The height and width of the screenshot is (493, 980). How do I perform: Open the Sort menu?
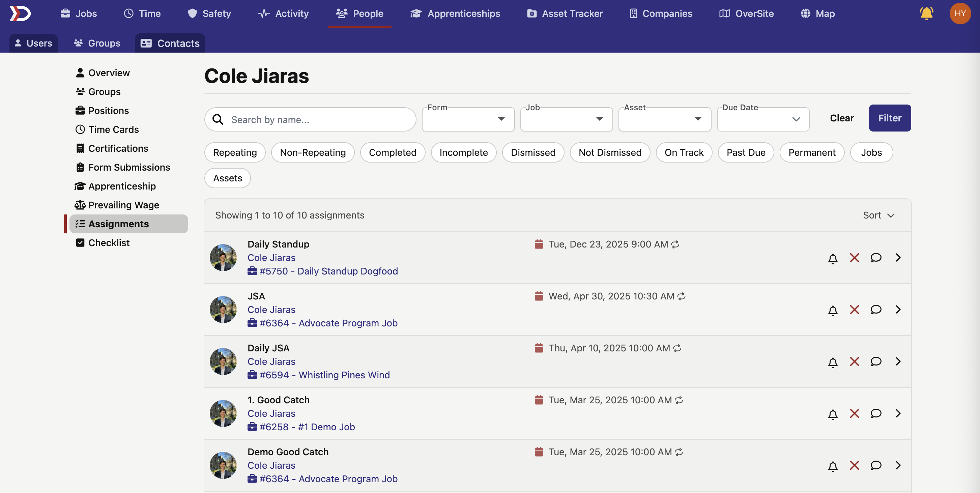[878, 215]
